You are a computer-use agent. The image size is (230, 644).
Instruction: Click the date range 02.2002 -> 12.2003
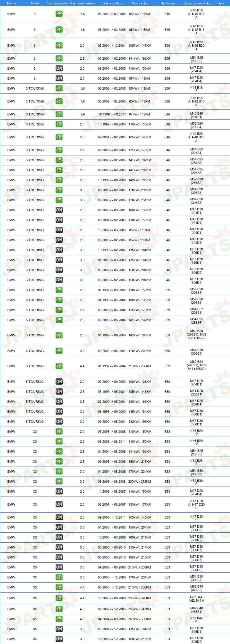point(112,609)
